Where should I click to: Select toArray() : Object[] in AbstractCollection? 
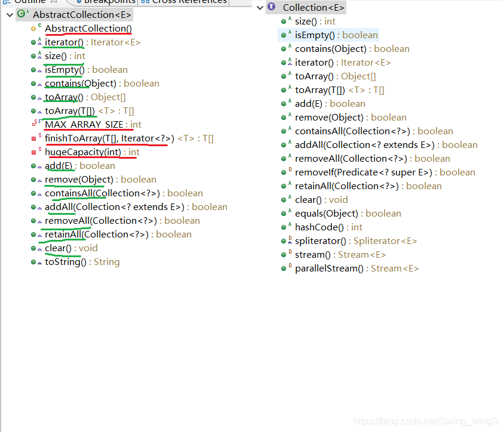(x=85, y=97)
